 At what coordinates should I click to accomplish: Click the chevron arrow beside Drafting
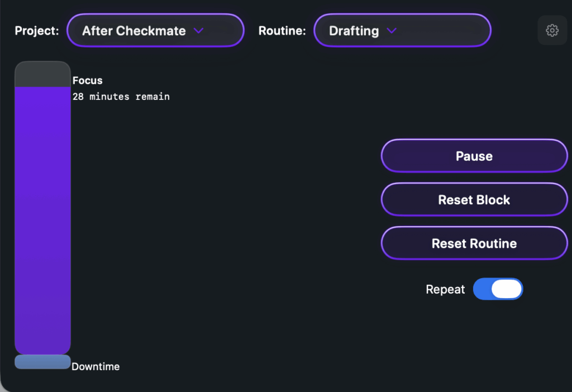[x=392, y=31]
